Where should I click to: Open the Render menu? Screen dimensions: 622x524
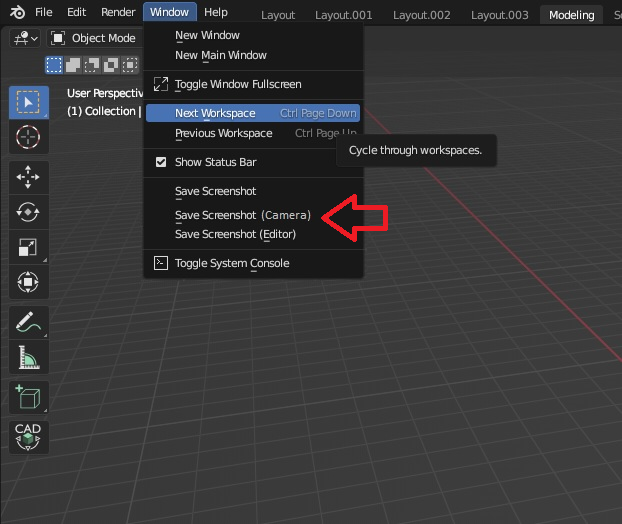pos(118,13)
